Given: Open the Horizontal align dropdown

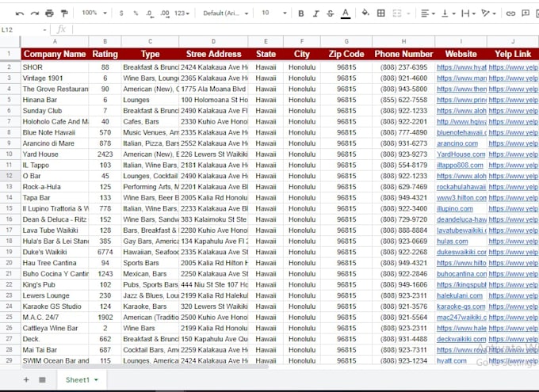Looking at the screenshot, I should point(428,13).
